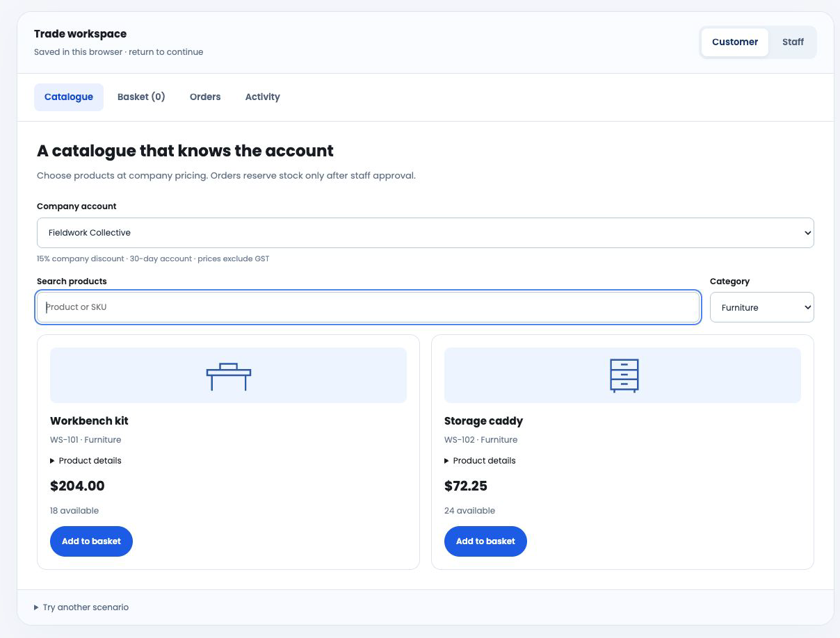Click the 'Company account' field label
This screenshot has height=638, width=840.
click(x=76, y=206)
